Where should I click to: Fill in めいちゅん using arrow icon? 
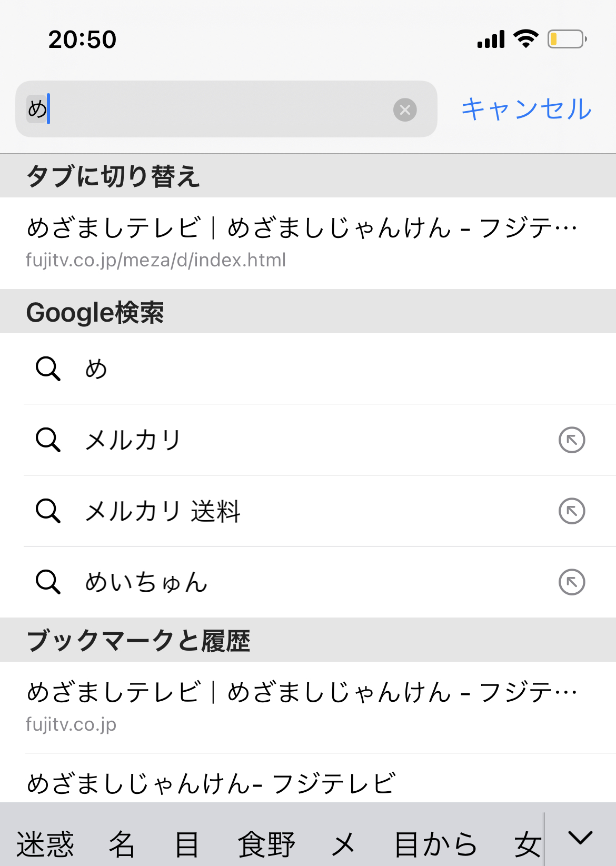pos(571,582)
